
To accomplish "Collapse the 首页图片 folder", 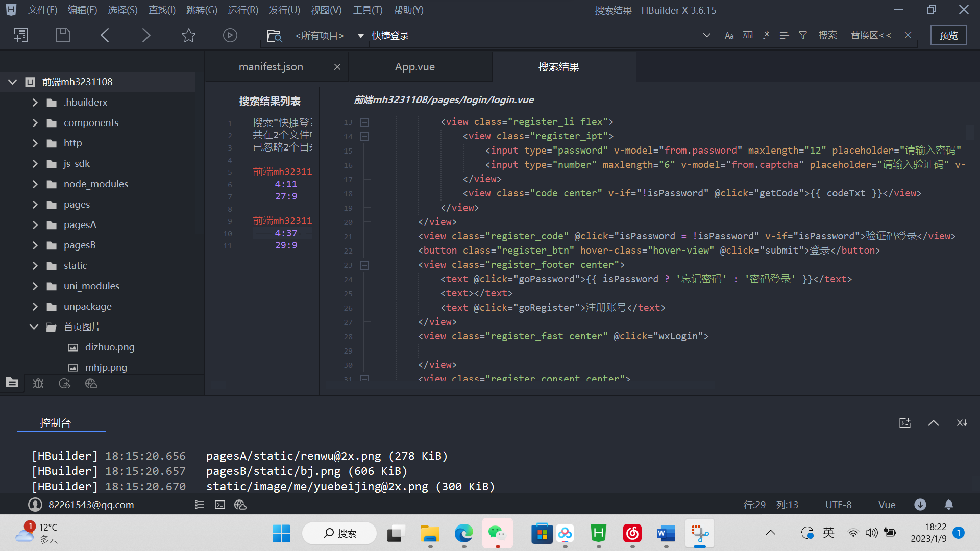I will pos(34,327).
